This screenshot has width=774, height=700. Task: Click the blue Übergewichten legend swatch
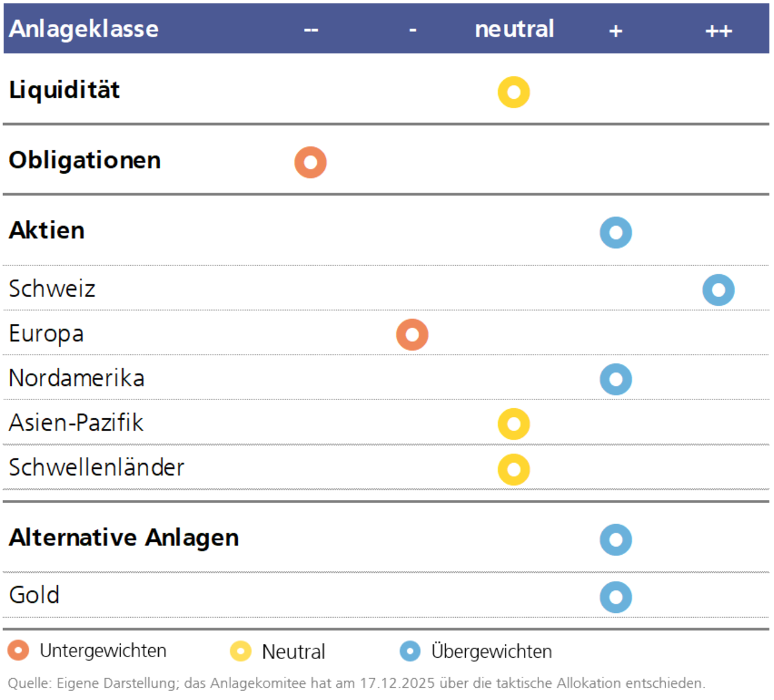[x=410, y=651]
